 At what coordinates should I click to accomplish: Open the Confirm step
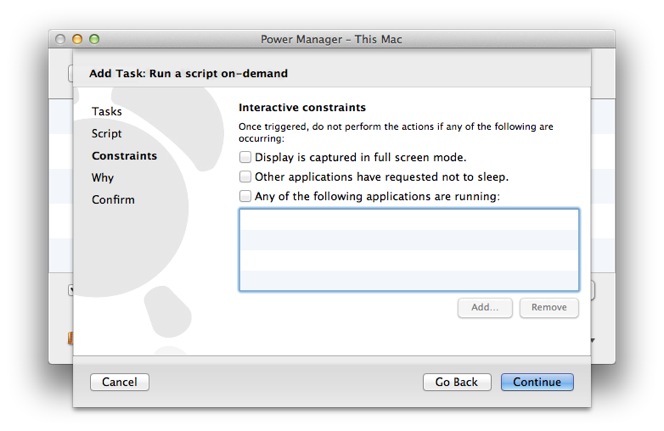(x=113, y=199)
